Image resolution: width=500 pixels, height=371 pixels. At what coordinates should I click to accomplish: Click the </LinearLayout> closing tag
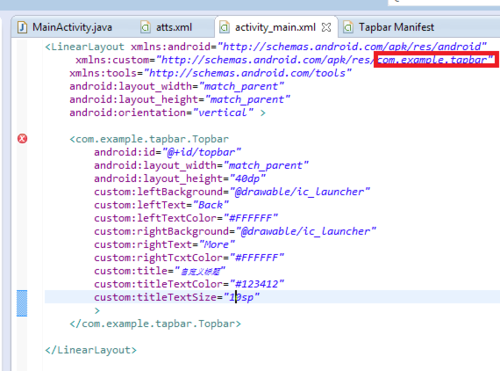click(x=91, y=350)
